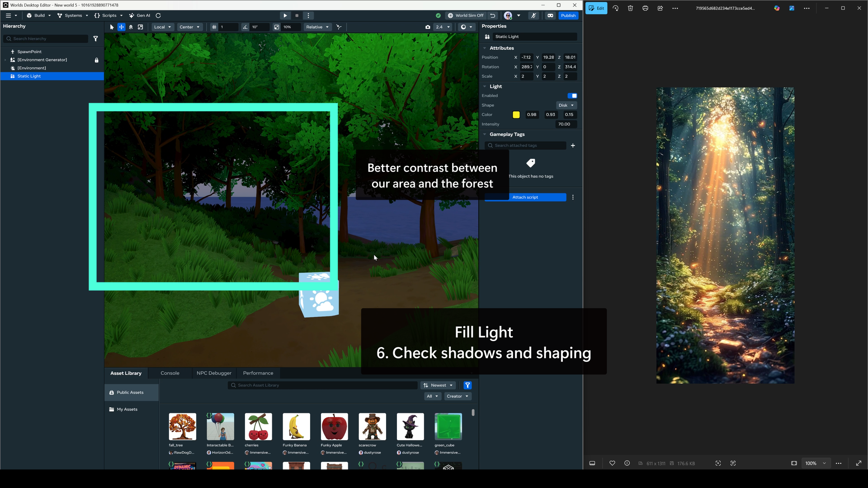868x488 pixels.
Task: Click the asset library filter icon
Action: [467, 385]
